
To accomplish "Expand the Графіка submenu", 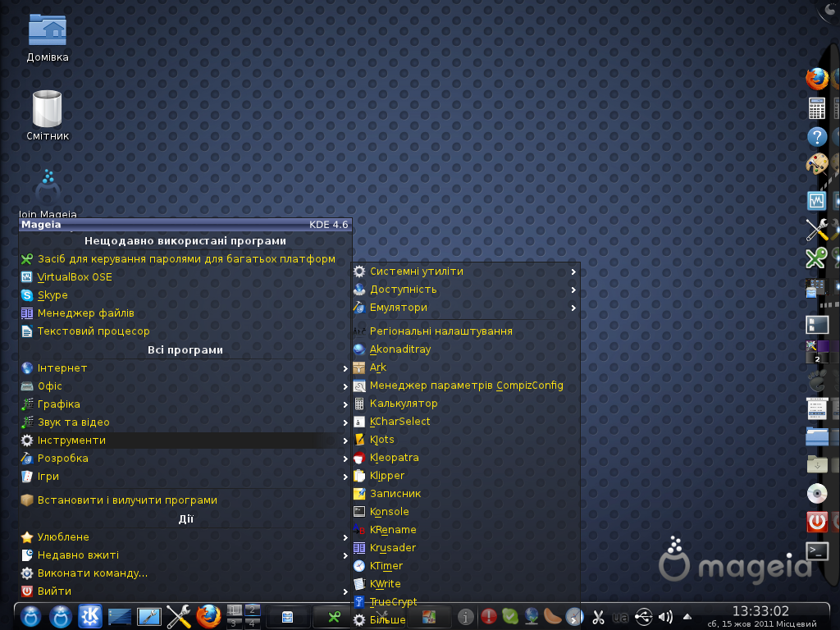I will [185, 404].
